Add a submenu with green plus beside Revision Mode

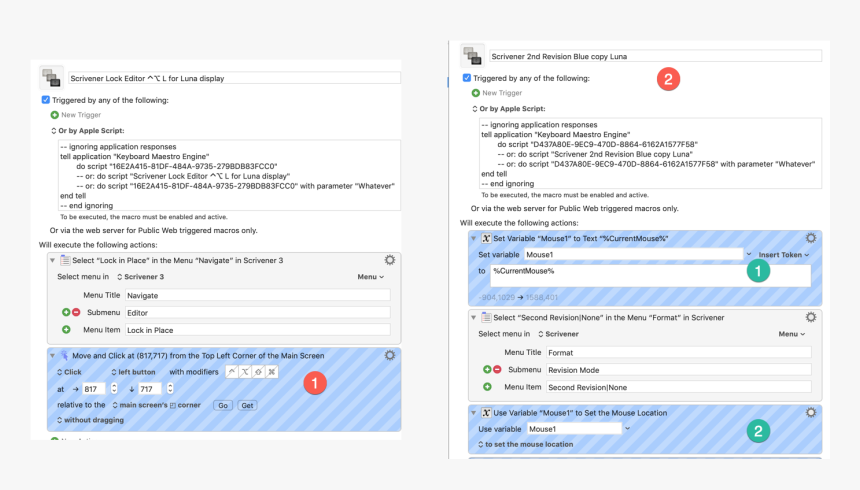487,369
